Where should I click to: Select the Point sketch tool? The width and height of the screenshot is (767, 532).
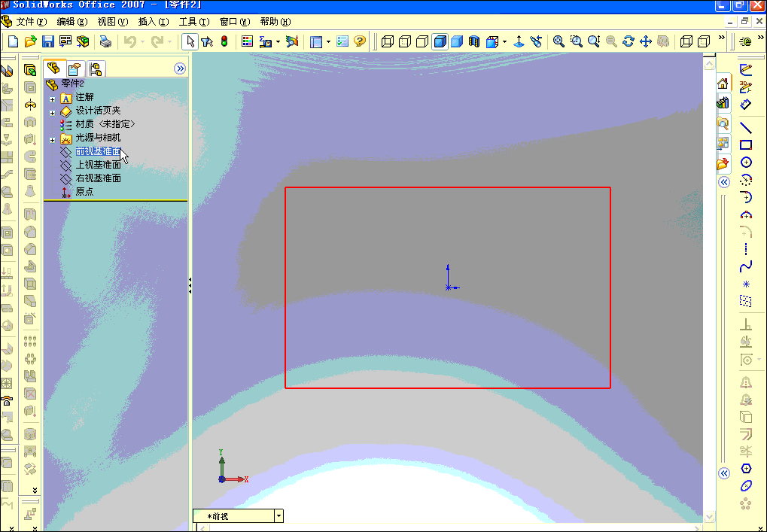coord(746,284)
